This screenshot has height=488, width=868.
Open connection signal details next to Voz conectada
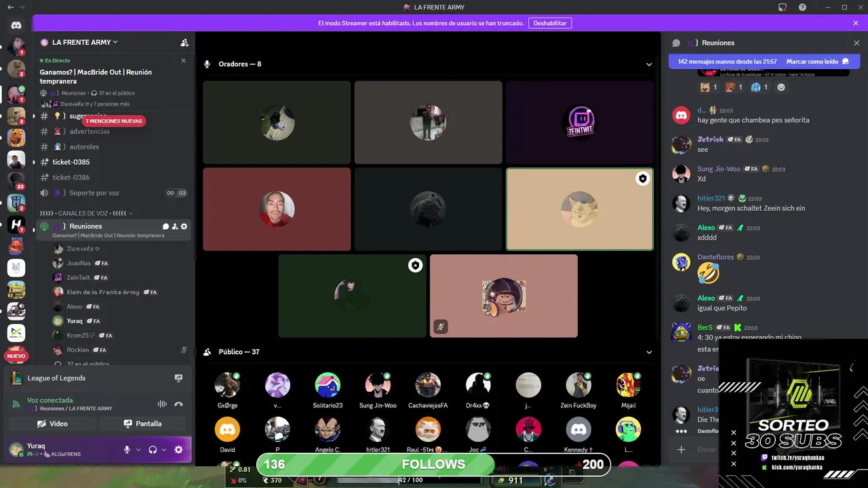click(16, 404)
